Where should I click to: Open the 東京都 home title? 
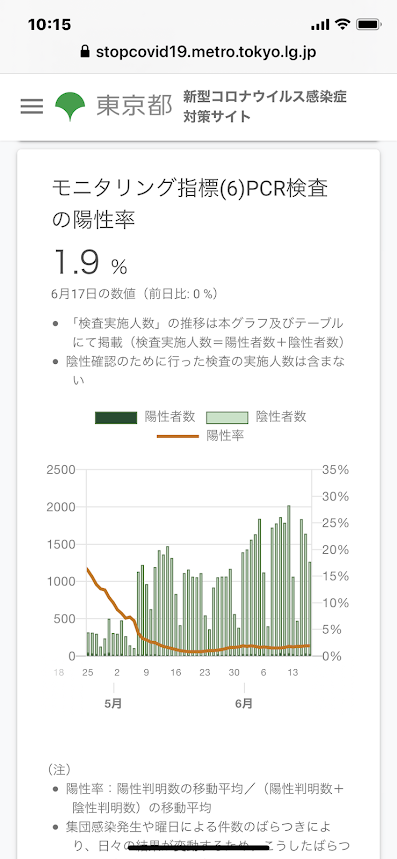coord(134,106)
